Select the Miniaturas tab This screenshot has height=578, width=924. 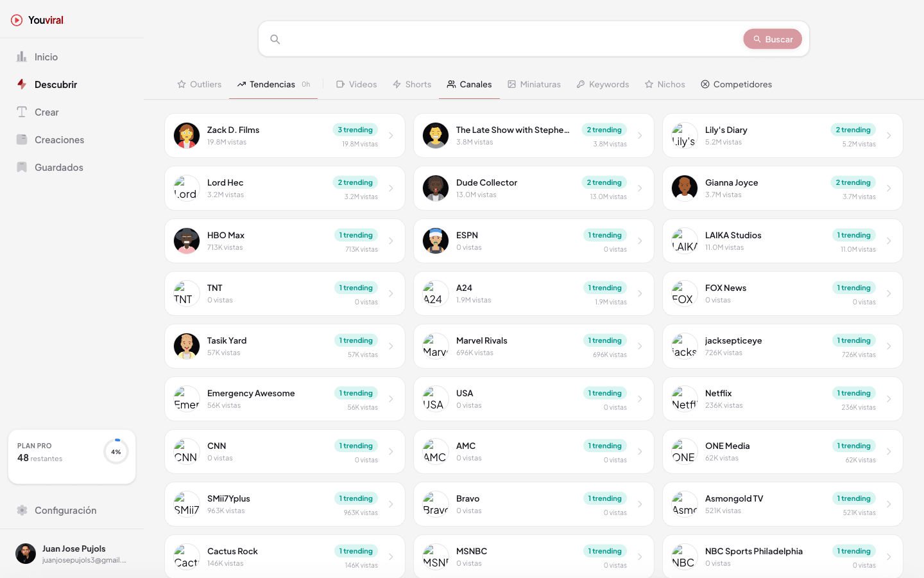click(534, 84)
